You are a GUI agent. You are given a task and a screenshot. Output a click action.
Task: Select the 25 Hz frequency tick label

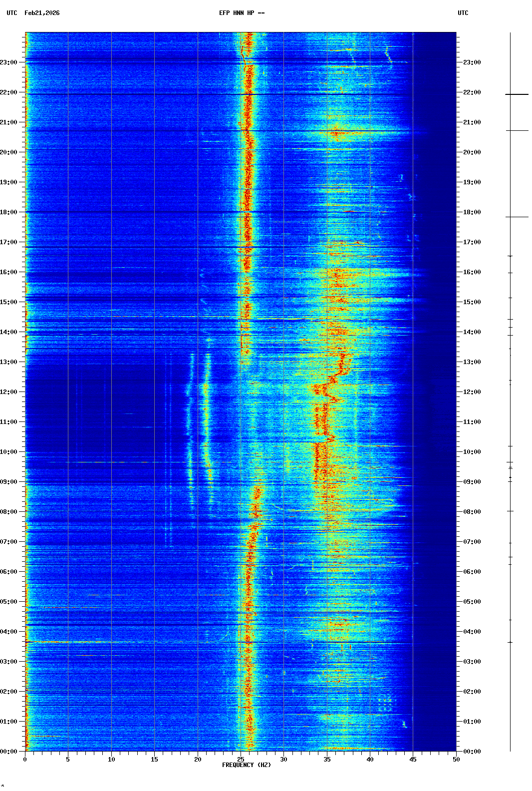click(x=241, y=759)
